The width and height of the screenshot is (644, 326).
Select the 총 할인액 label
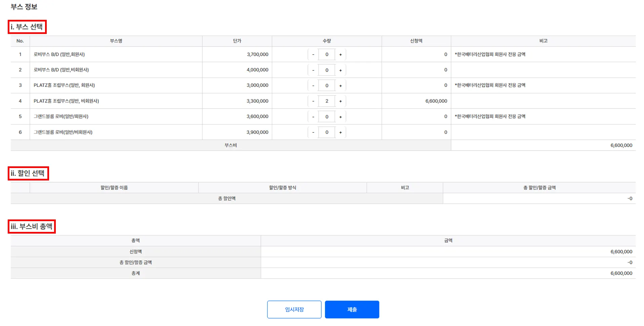(227, 198)
